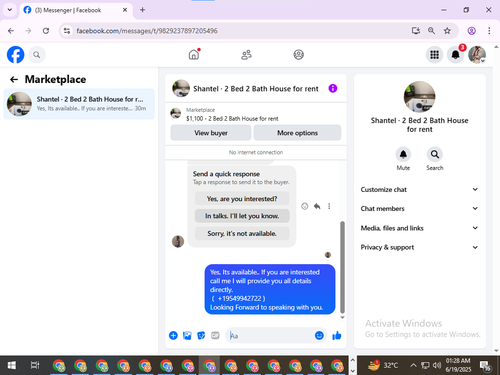Open the listing thumbnail in Marketplace banner
This screenshot has height=375, width=500.
coord(176,114)
